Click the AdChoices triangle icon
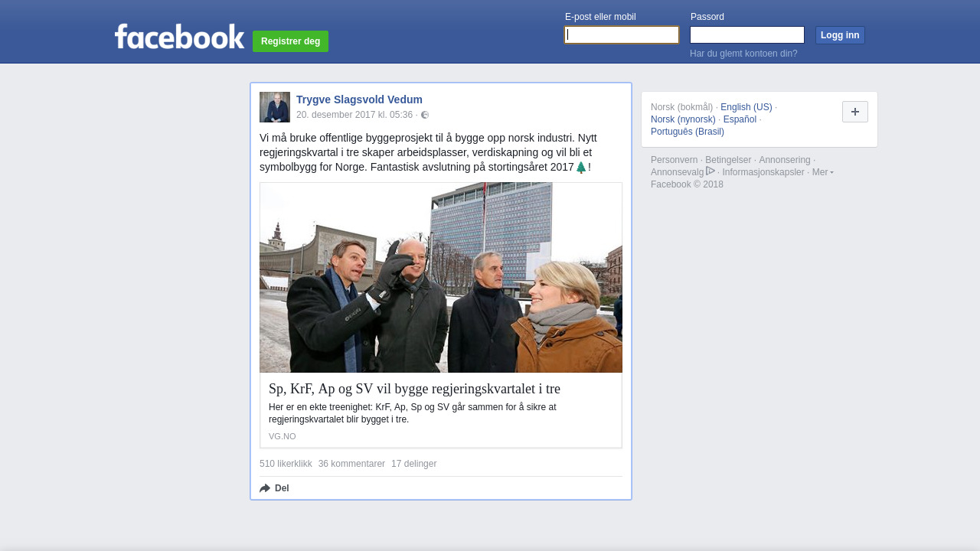Viewport: 980px width, 551px height. pos(710,171)
